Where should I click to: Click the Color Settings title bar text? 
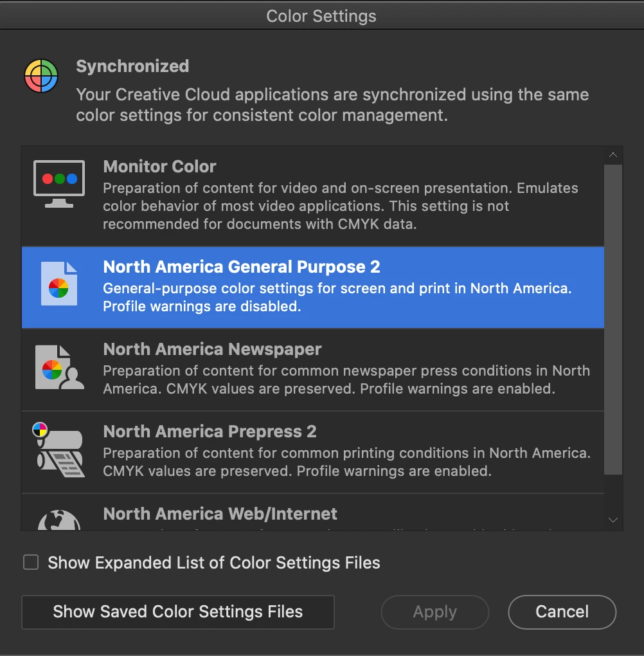tap(321, 16)
